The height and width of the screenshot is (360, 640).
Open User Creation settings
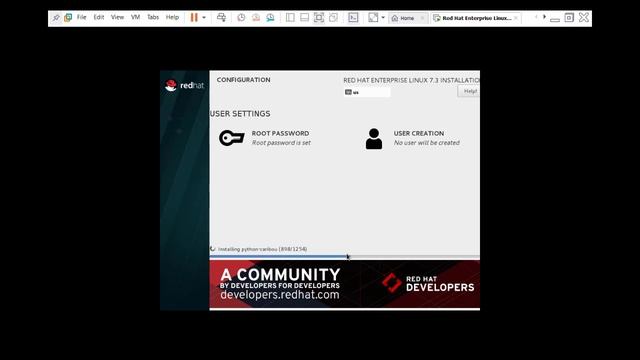tap(412, 138)
